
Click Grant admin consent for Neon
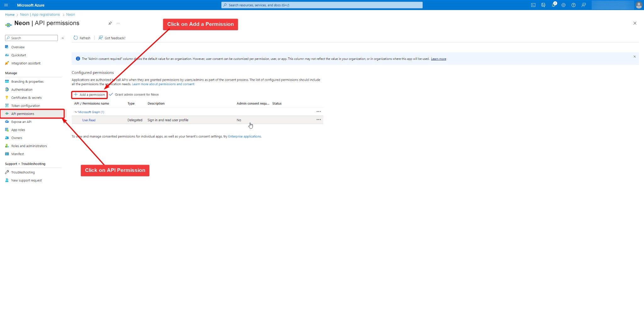136,95
